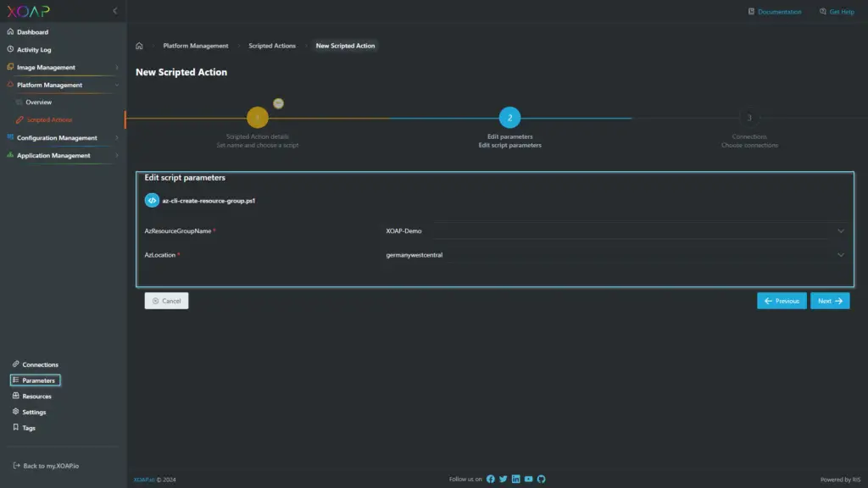
Task: Open the XOAP.io footer link
Action: (144, 480)
